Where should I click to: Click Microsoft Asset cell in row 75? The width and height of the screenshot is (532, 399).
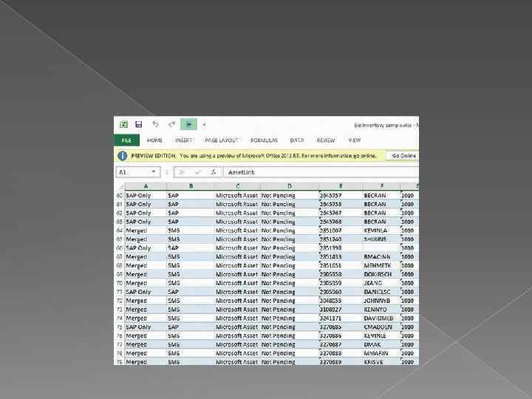(x=237, y=327)
